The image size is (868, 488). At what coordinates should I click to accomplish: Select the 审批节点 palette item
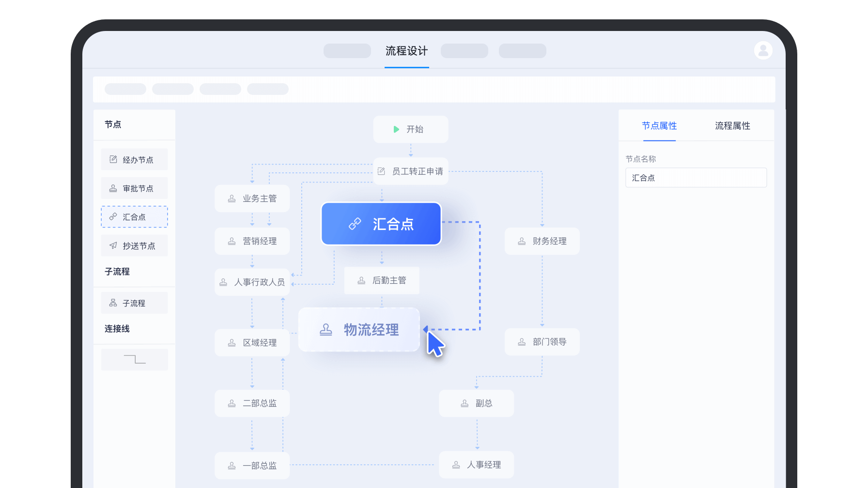(x=134, y=188)
